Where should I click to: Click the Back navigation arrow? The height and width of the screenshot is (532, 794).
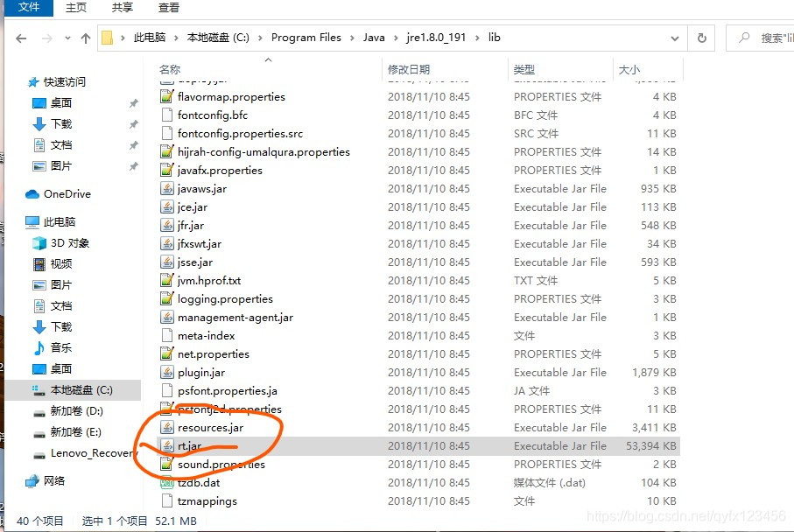coord(21,38)
